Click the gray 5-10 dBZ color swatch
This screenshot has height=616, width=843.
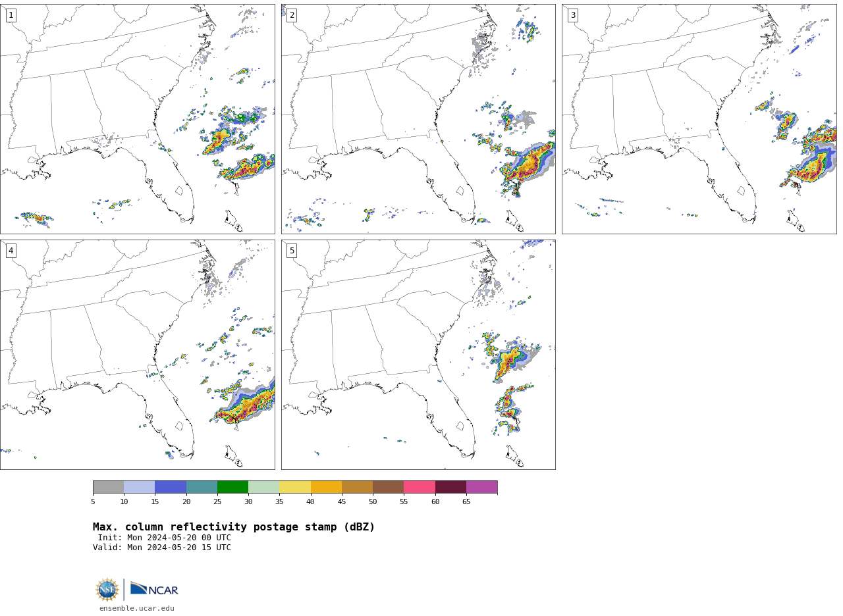coord(108,487)
